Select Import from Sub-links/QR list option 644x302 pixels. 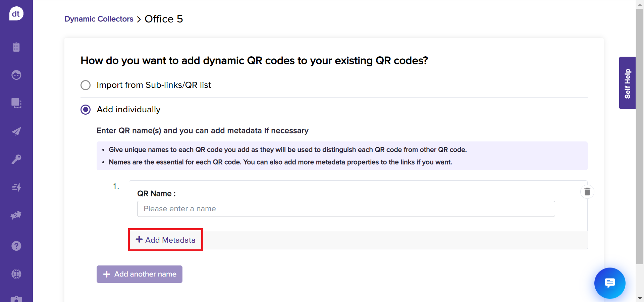pos(86,85)
